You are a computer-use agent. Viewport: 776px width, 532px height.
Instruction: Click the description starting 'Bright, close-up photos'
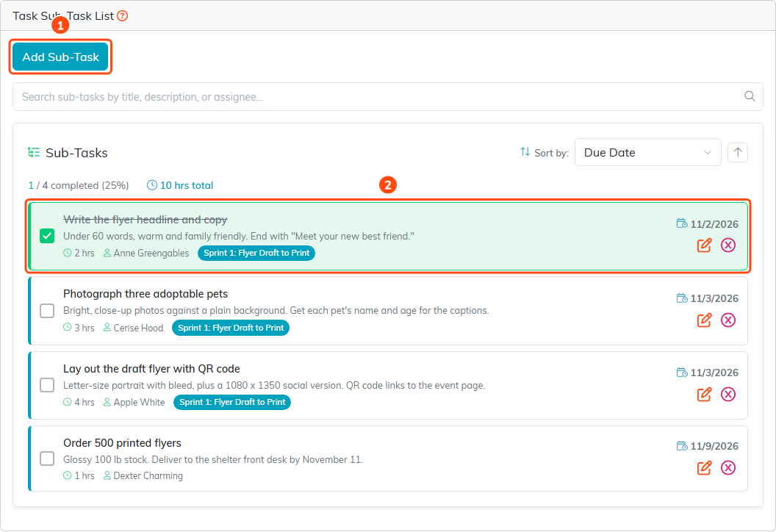pyautogui.click(x=276, y=310)
